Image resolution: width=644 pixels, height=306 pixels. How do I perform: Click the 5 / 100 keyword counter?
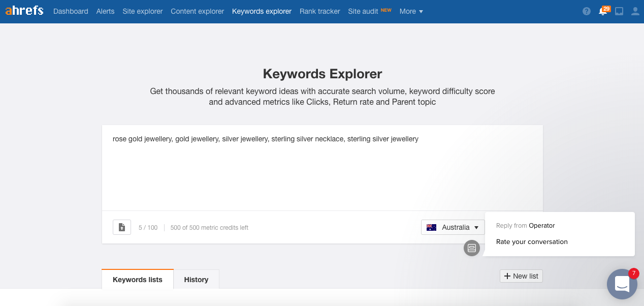click(148, 228)
